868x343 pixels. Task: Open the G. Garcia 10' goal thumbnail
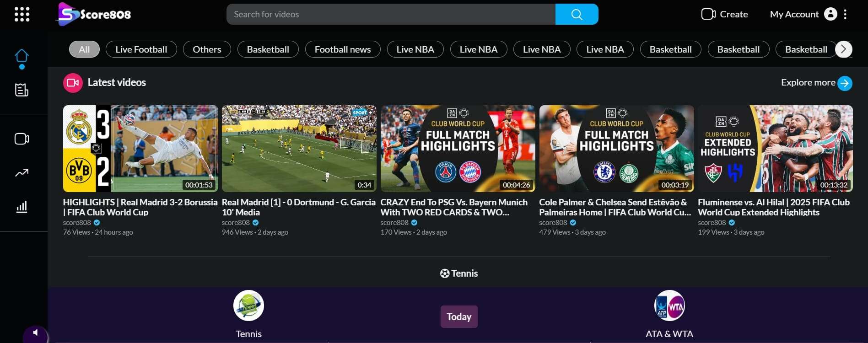[x=299, y=149]
